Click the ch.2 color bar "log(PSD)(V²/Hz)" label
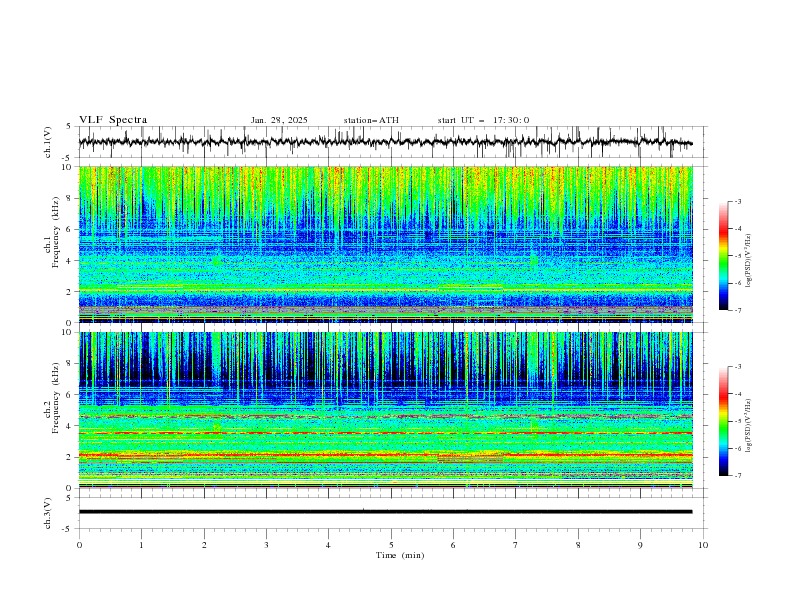The height and width of the screenshot is (612, 792). click(x=749, y=426)
